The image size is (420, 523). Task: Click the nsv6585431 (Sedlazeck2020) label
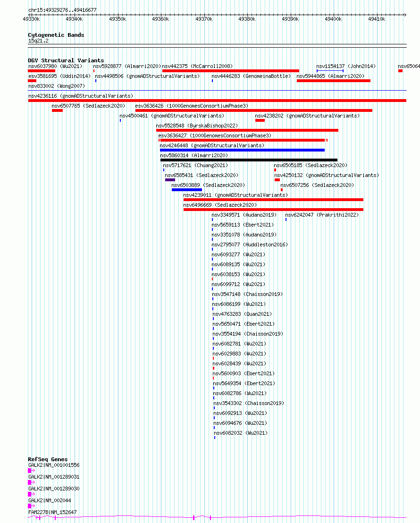click(202, 175)
